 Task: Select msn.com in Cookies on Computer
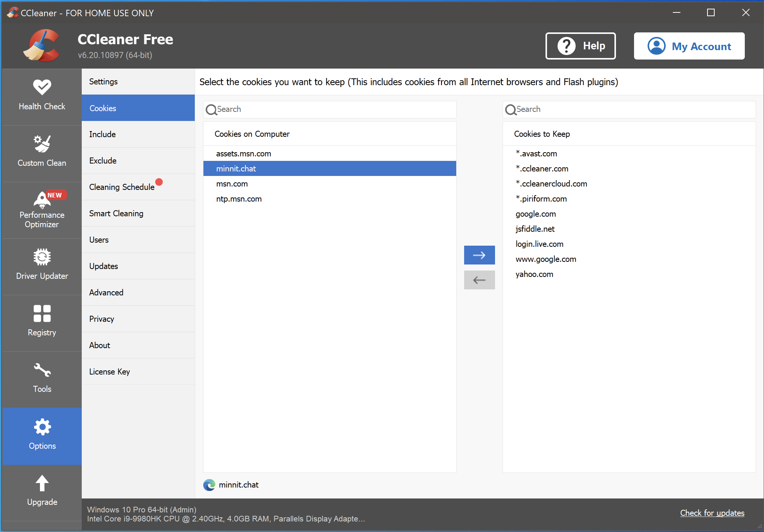(x=232, y=184)
